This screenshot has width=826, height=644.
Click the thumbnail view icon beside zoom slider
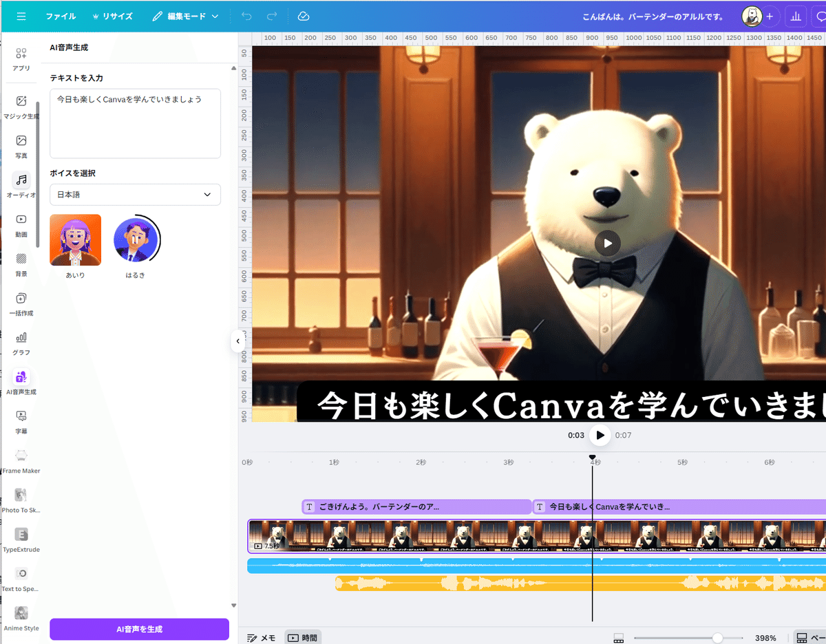click(x=618, y=638)
